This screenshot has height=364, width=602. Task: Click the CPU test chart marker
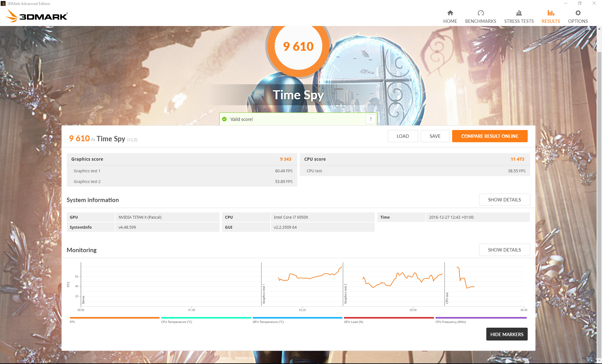(447, 298)
